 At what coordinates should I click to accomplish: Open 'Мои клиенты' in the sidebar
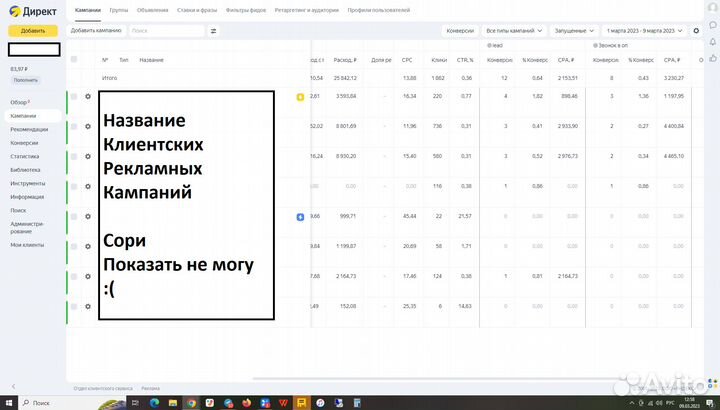(x=27, y=245)
